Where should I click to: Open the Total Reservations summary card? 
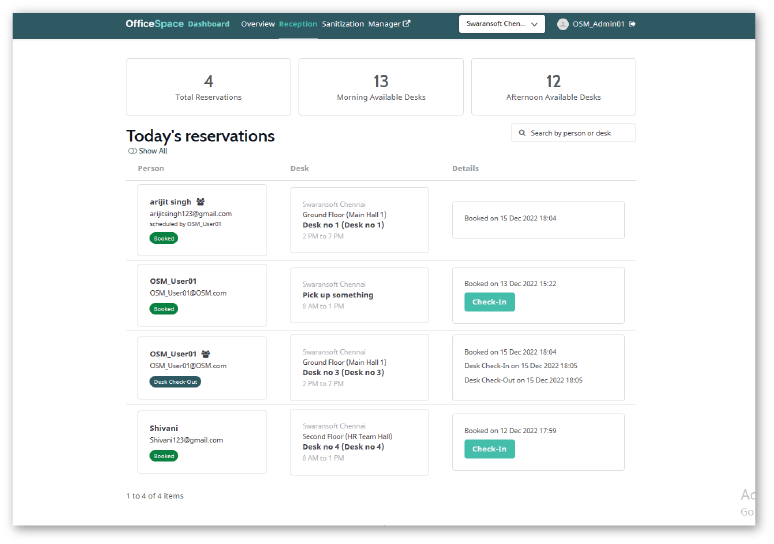(x=208, y=87)
